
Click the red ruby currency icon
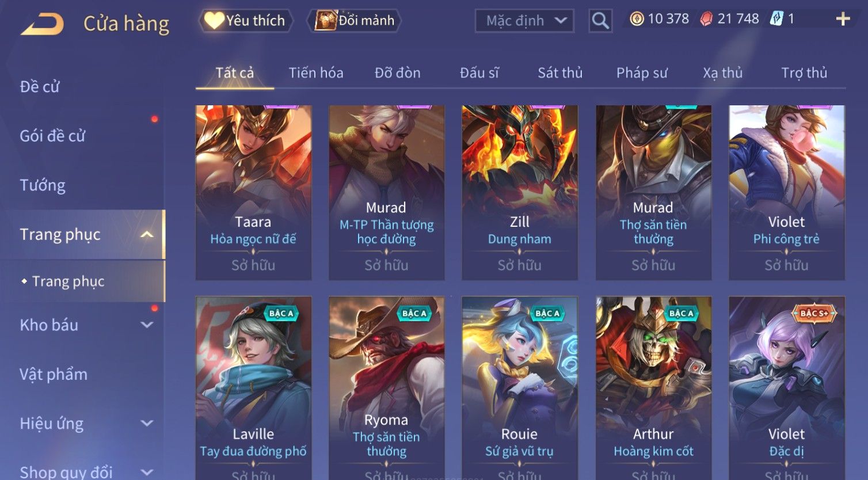tap(706, 19)
